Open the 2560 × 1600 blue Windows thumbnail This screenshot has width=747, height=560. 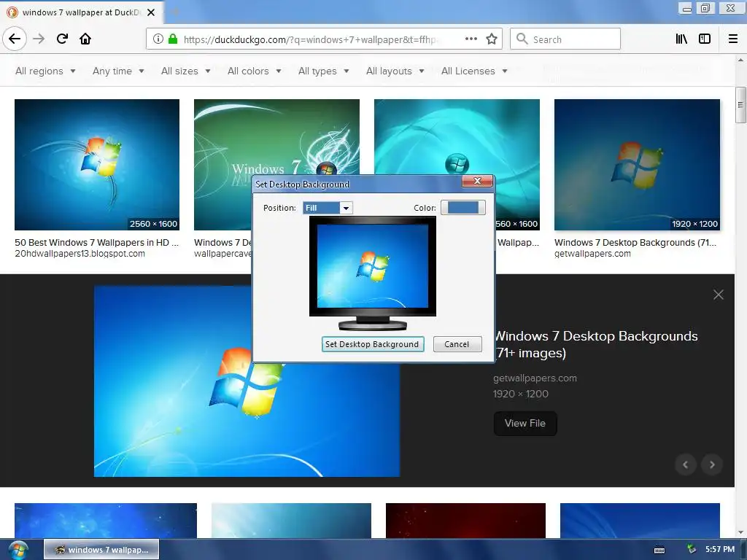pyautogui.click(x=97, y=165)
